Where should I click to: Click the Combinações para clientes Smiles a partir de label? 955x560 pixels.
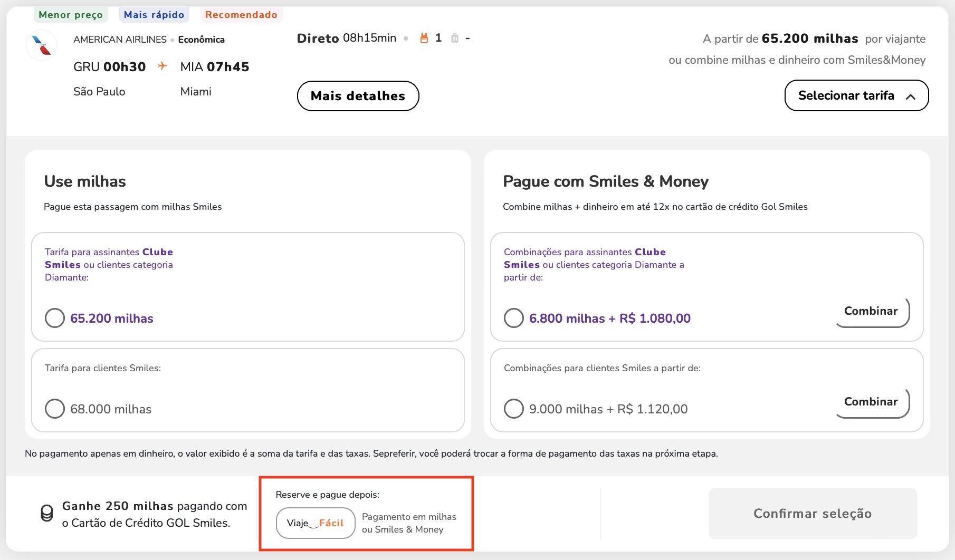coord(602,368)
